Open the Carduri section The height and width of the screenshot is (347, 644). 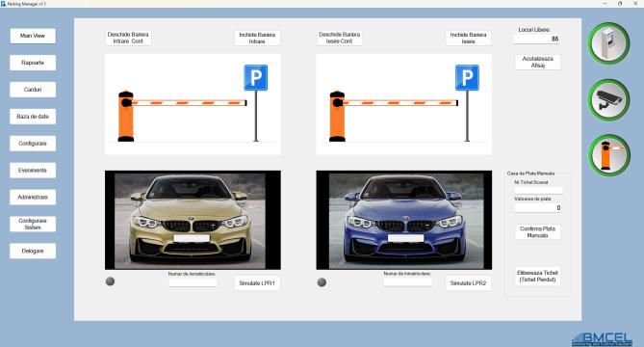[x=33, y=90]
